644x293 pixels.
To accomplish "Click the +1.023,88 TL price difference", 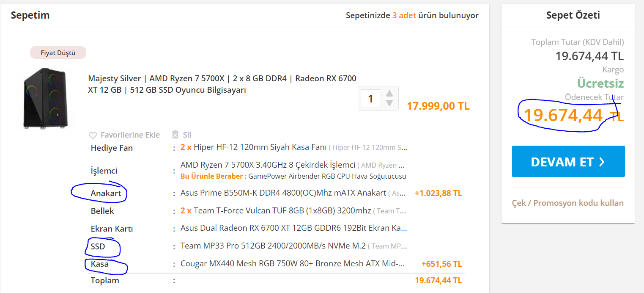I will click(x=438, y=193).
